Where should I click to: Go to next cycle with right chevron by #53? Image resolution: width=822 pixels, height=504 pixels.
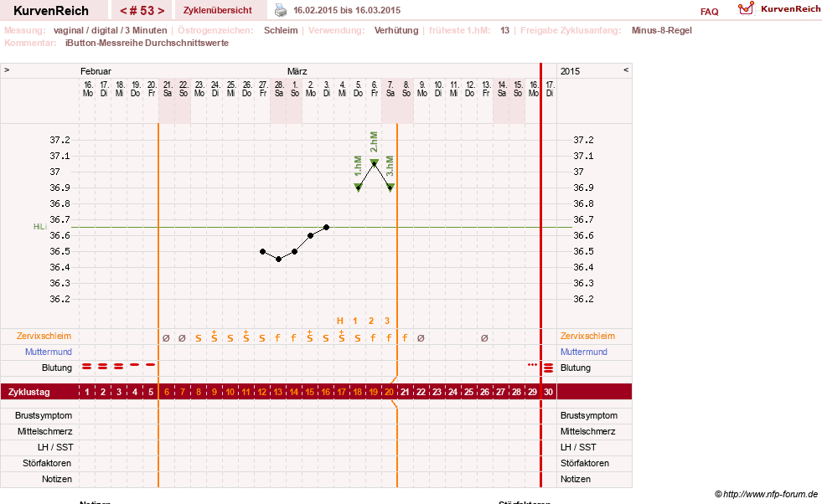coord(161,11)
